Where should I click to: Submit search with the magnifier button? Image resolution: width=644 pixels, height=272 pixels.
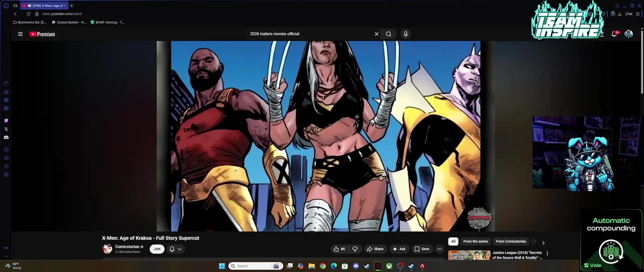[388, 34]
